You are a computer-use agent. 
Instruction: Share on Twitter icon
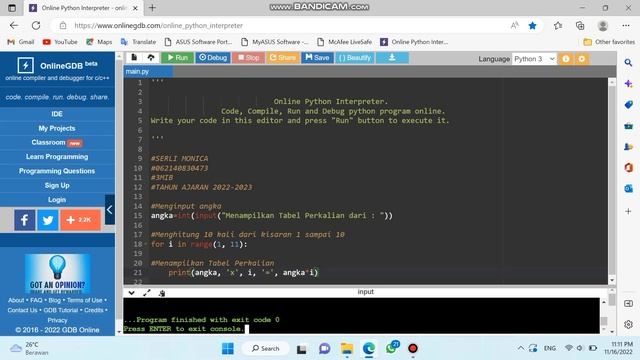tap(48, 220)
